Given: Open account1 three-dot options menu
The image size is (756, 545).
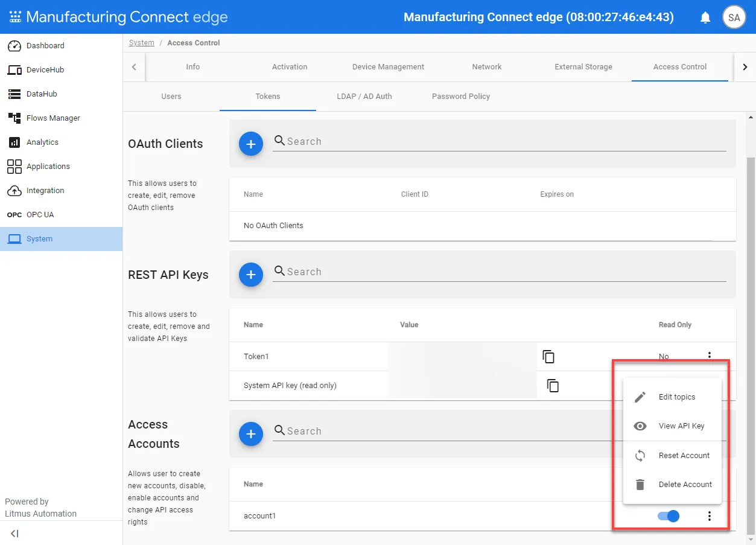Looking at the screenshot, I should [x=710, y=516].
